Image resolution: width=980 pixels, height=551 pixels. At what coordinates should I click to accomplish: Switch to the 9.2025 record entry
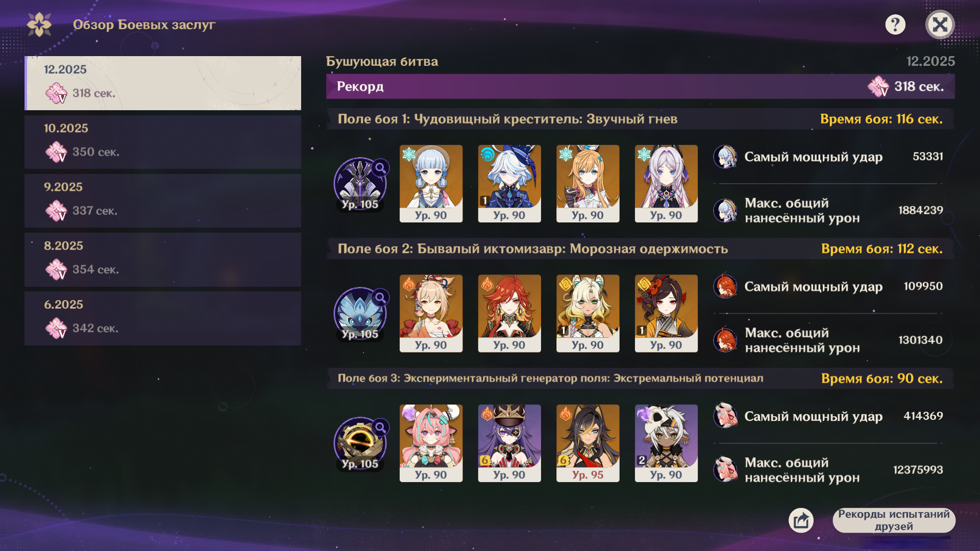click(x=163, y=201)
